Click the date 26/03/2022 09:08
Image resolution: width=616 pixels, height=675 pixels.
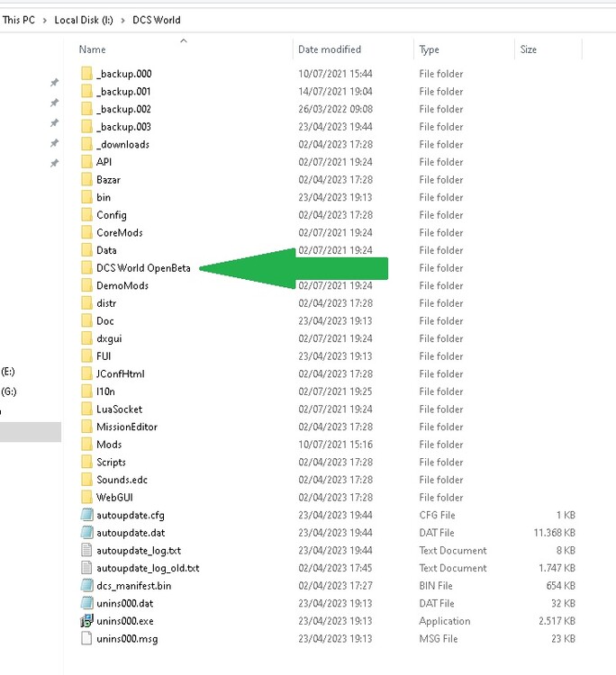coord(336,109)
